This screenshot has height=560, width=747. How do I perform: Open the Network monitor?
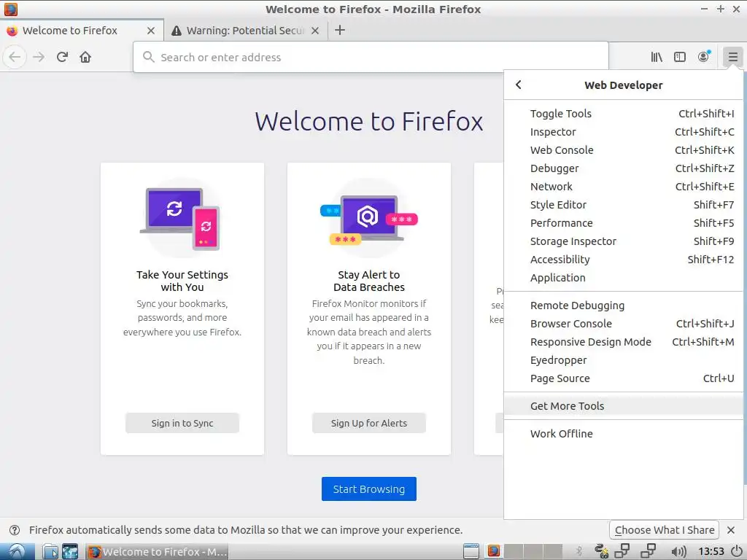point(624,187)
